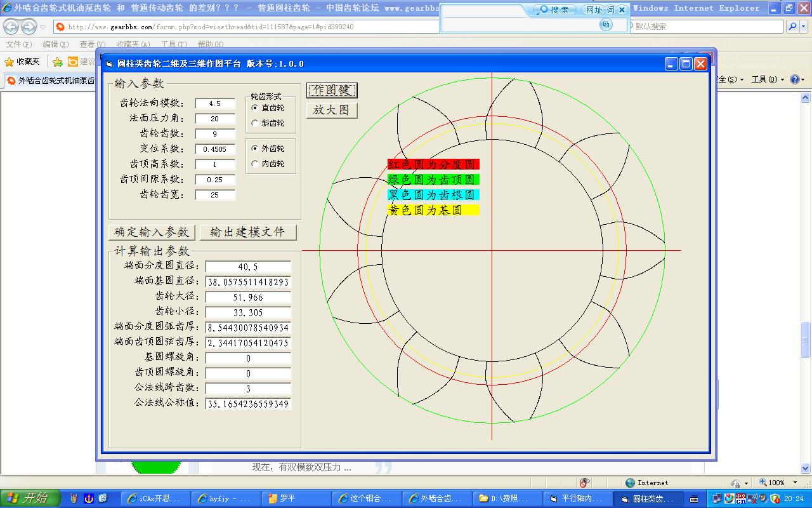This screenshot has width=812, height=508.
Task: Click the 端面齿顶圆弦齿厚 output field
Action: coord(248,343)
